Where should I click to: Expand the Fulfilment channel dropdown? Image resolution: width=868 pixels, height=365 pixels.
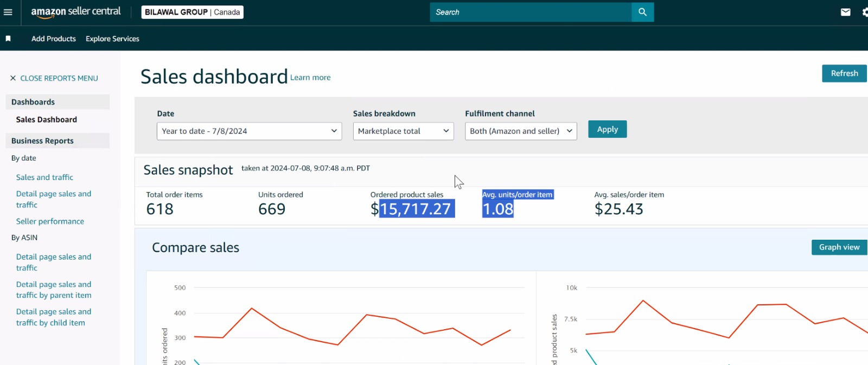pos(520,131)
